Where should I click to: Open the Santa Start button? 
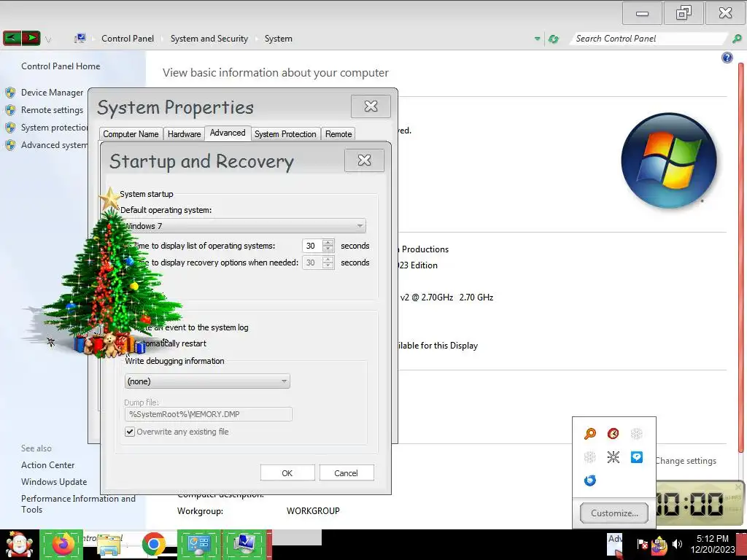tap(18, 545)
